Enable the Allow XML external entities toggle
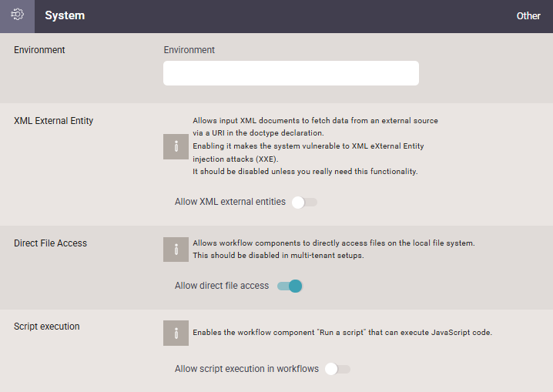The height and width of the screenshot is (392, 553). [x=304, y=202]
